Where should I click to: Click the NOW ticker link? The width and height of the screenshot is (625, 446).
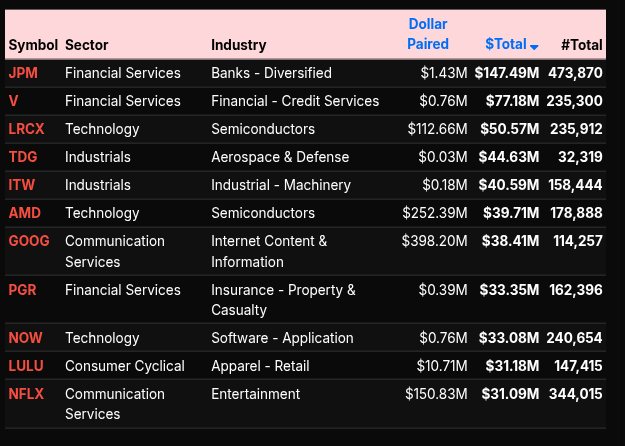[x=25, y=338]
